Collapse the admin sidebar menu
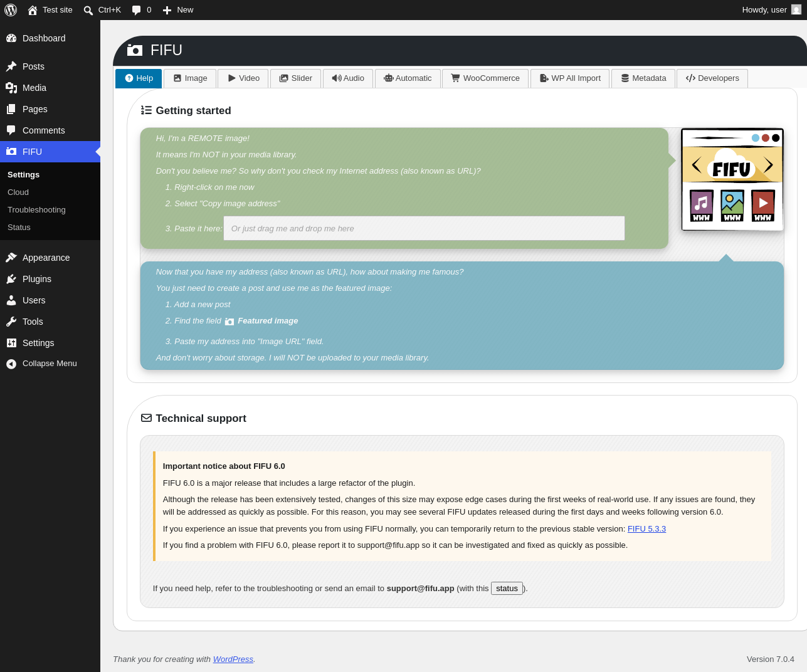 coord(50,364)
